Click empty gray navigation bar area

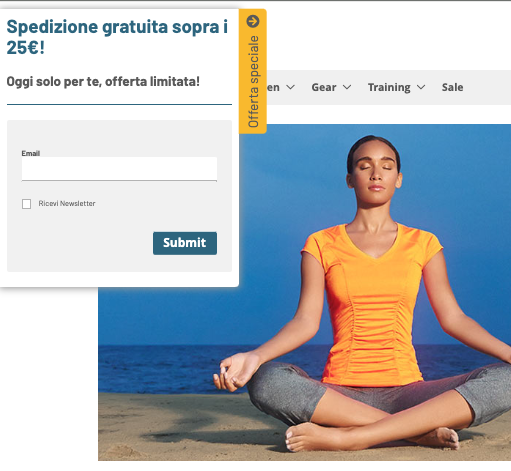[487, 87]
